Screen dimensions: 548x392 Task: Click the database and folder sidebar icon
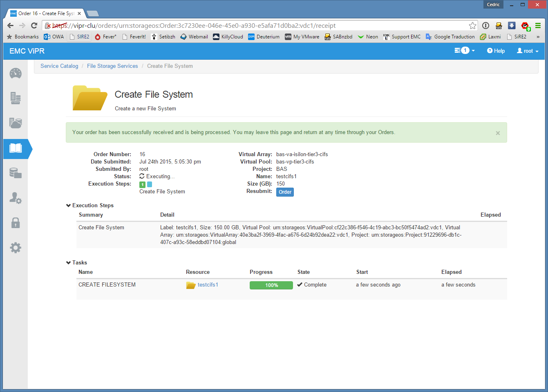click(x=16, y=173)
